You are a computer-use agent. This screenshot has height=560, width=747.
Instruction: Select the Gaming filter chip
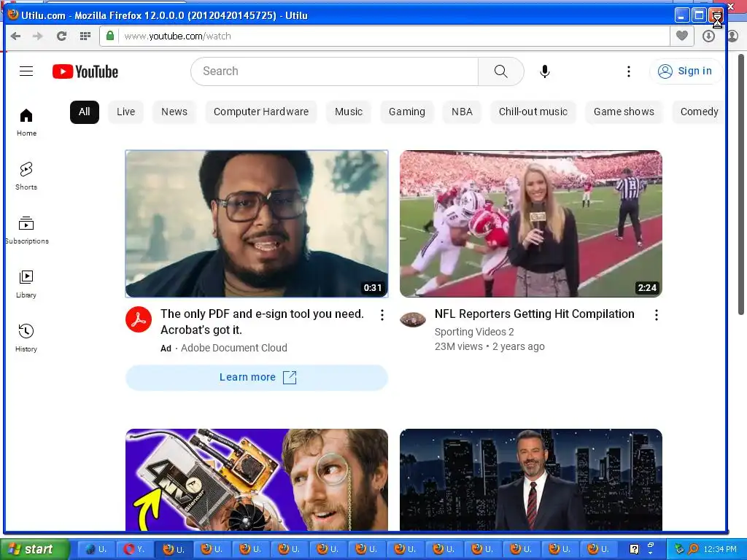(x=407, y=112)
